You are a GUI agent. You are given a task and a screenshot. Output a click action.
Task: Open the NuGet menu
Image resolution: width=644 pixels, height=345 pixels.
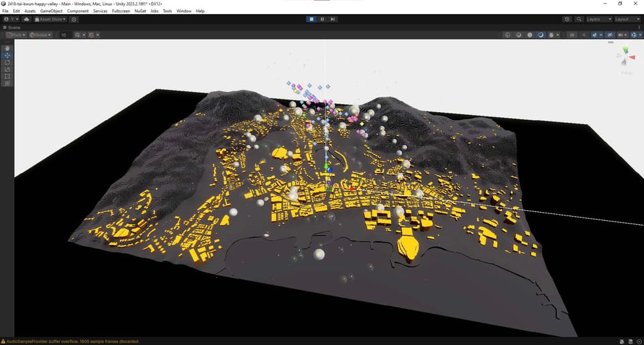[140, 11]
